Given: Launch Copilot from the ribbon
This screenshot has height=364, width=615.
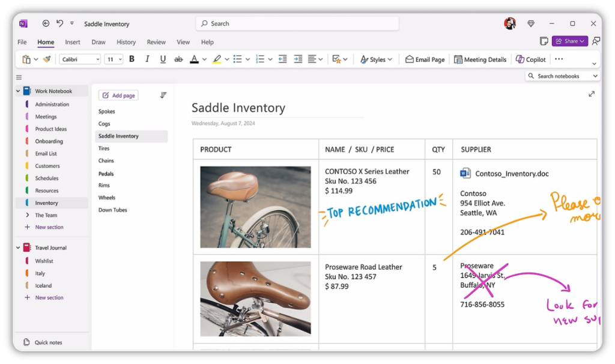Looking at the screenshot, I should [x=531, y=59].
